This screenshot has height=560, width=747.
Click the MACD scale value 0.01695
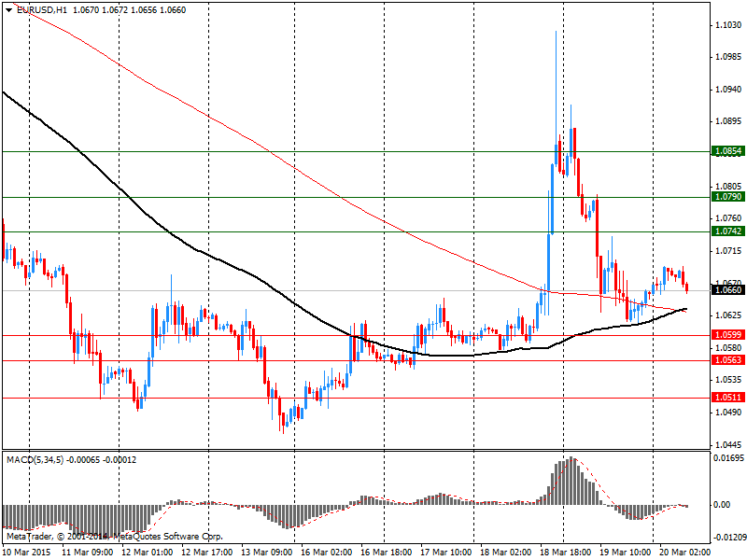pyautogui.click(x=729, y=458)
